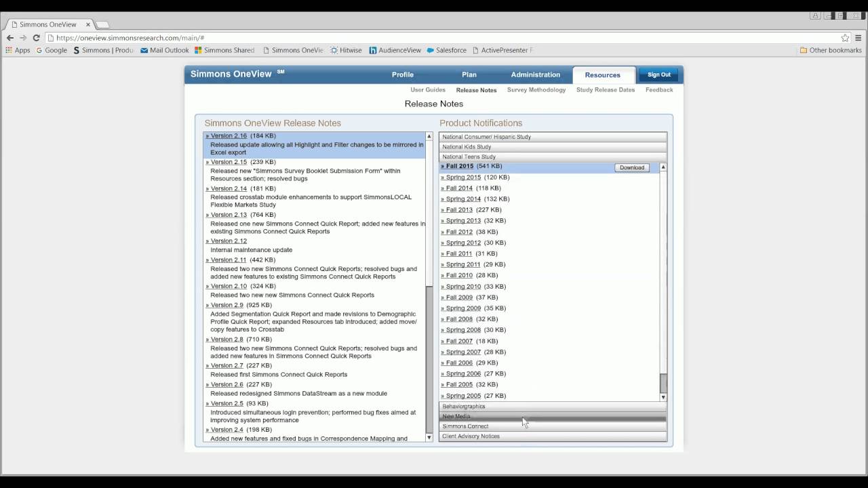Open the Fall 2010 notification link

click(457, 275)
